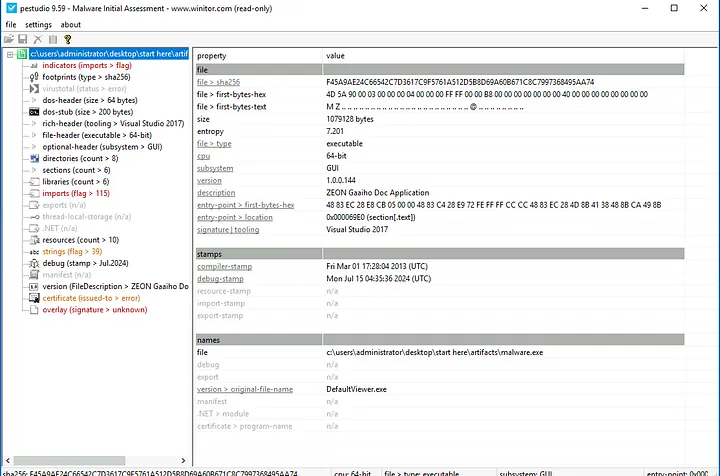
Task: Click the exports icon
Action: (34, 205)
